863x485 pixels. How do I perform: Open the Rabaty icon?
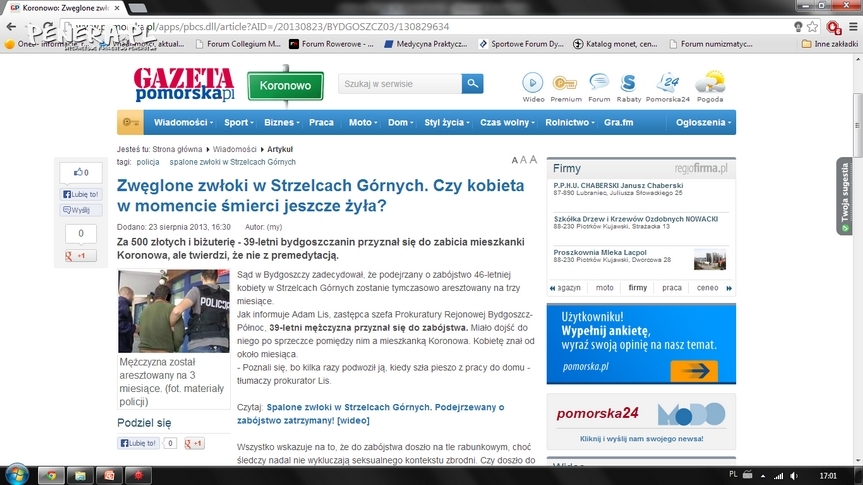(628, 83)
